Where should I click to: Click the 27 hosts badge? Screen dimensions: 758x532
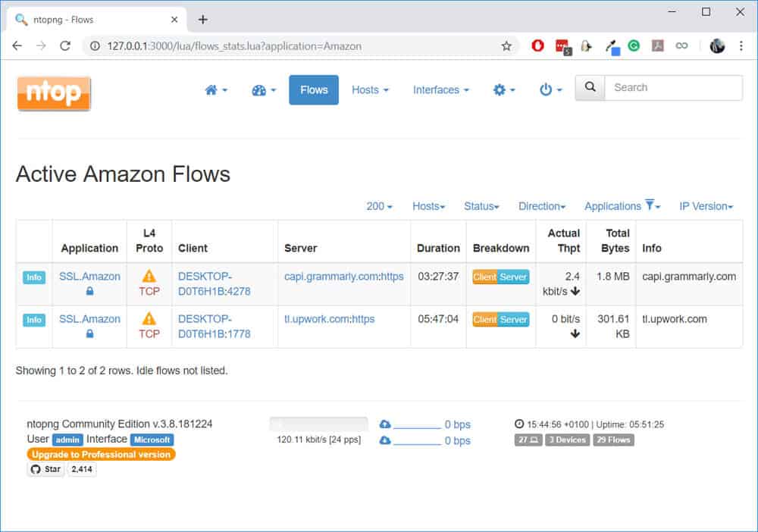(x=528, y=440)
